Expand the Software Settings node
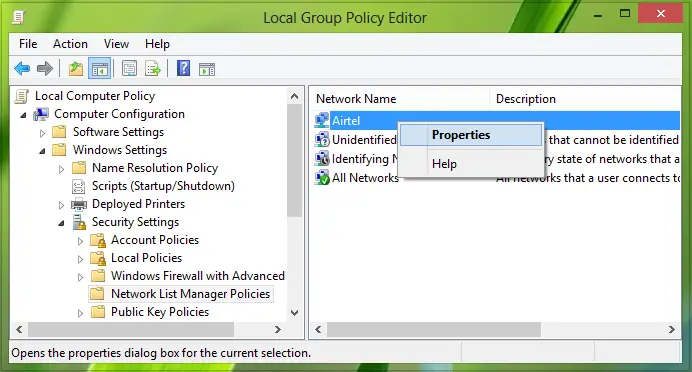This screenshot has width=692, height=372. (x=42, y=132)
